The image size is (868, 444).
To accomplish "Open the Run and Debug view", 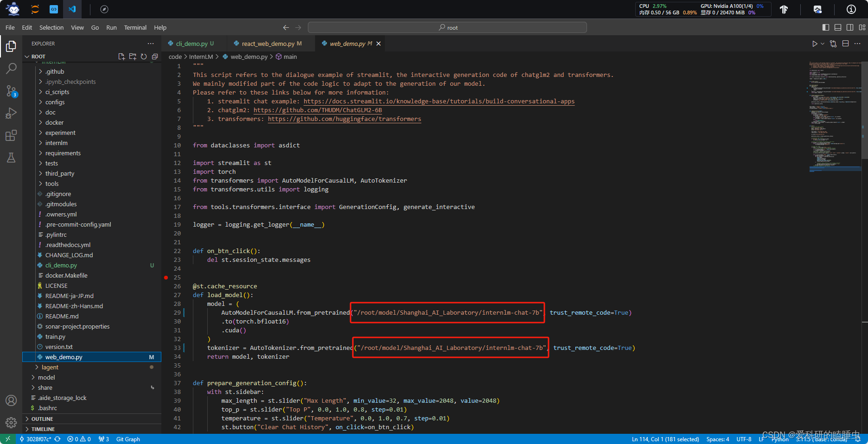I will coord(11,113).
